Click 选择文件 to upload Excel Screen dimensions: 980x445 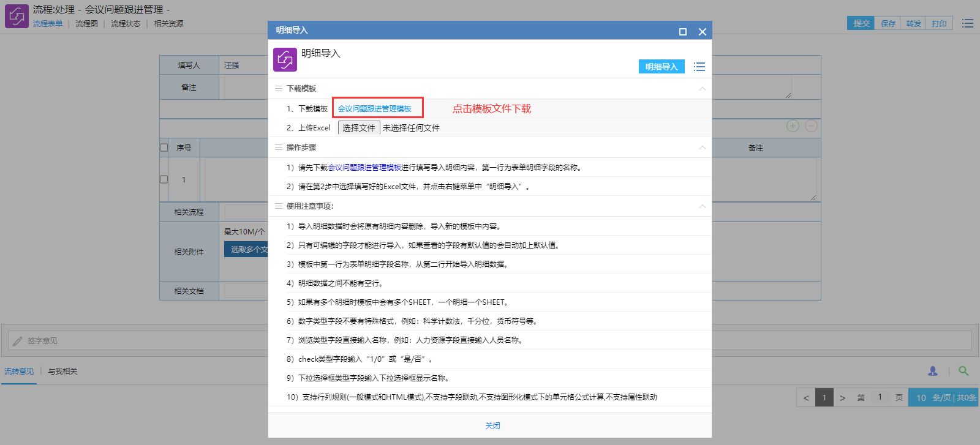point(359,128)
